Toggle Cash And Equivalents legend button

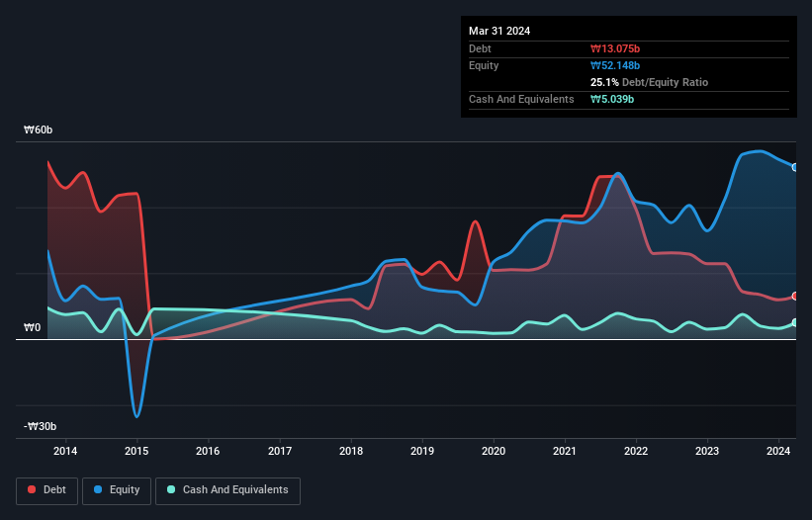coord(227,490)
